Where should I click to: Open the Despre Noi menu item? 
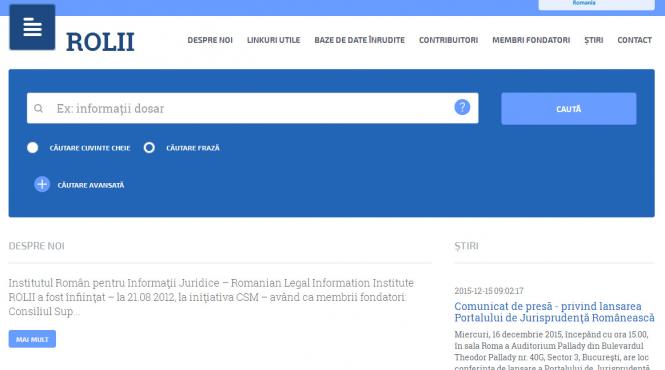click(210, 40)
